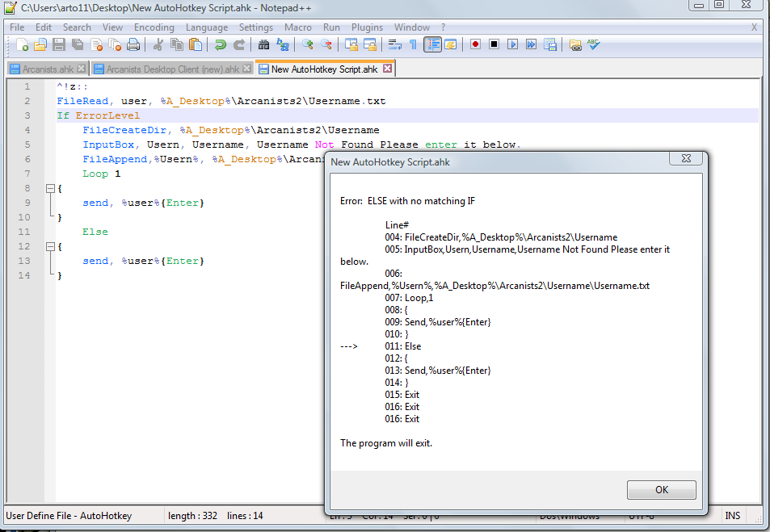770x532 pixels.
Task: Save the current file with the floppy icon
Action: click(x=59, y=44)
